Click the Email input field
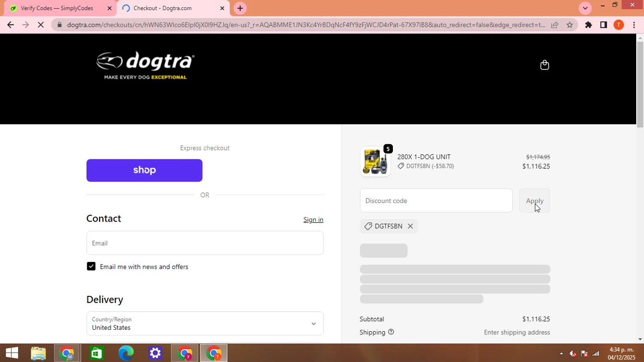644x362 pixels. 205,243
